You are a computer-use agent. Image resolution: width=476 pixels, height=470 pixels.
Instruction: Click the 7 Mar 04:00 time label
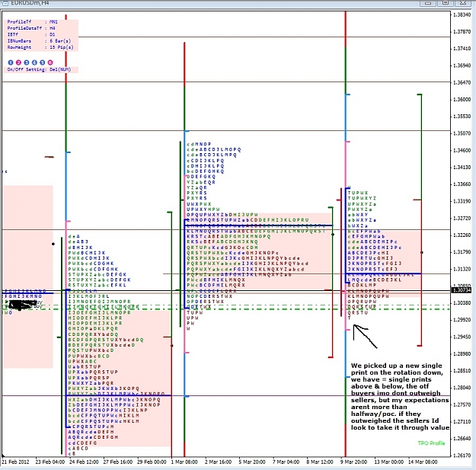coord(286,462)
